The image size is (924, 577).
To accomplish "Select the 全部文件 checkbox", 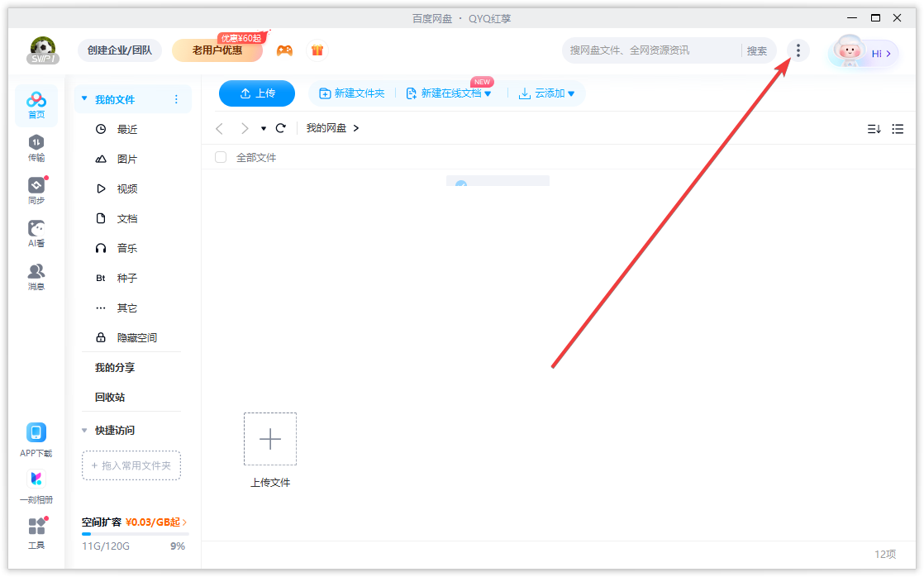I will (221, 156).
